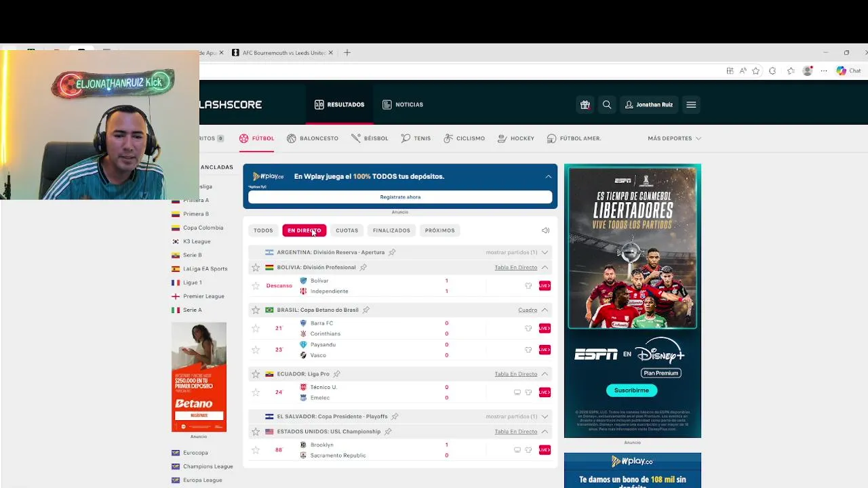Open LIVE badge for Barra FC match
868x488 pixels.
click(x=545, y=328)
